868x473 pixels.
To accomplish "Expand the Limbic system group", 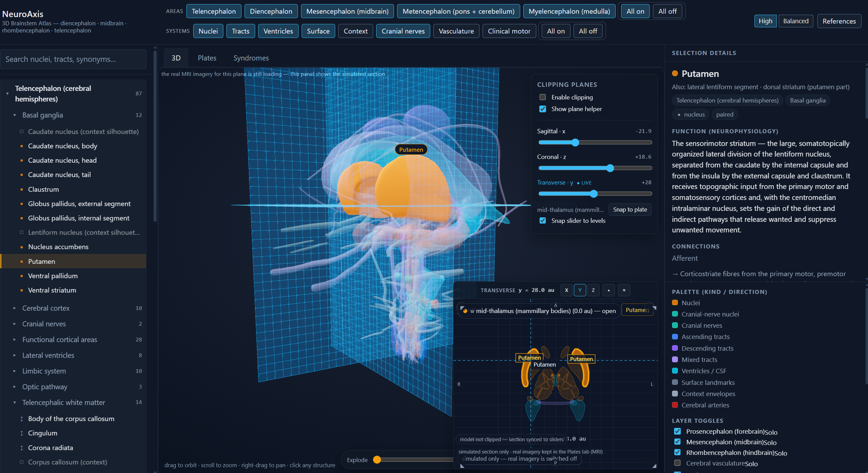I will click(x=14, y=371).
